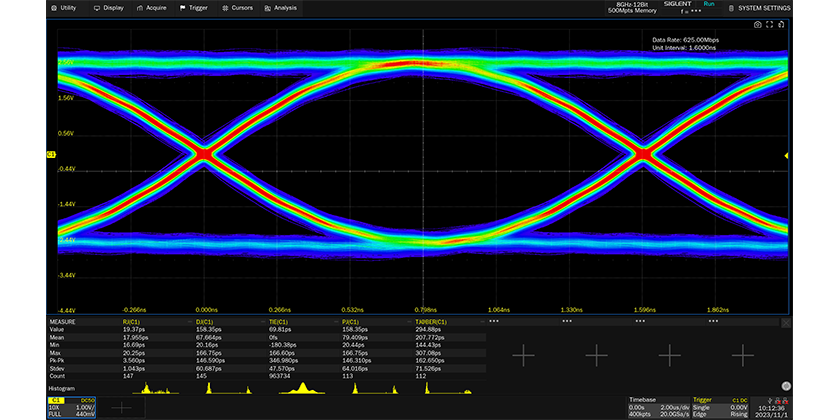The height and width of the screenshot is (420, 840).
Task: Click the first empty plus measurement slot
Action: pyautogui.click(x=523, y=354)
